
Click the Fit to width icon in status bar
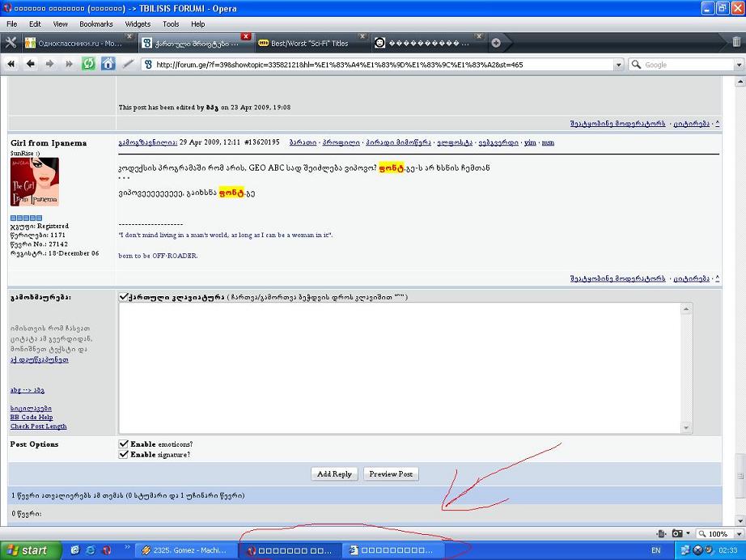661,534
